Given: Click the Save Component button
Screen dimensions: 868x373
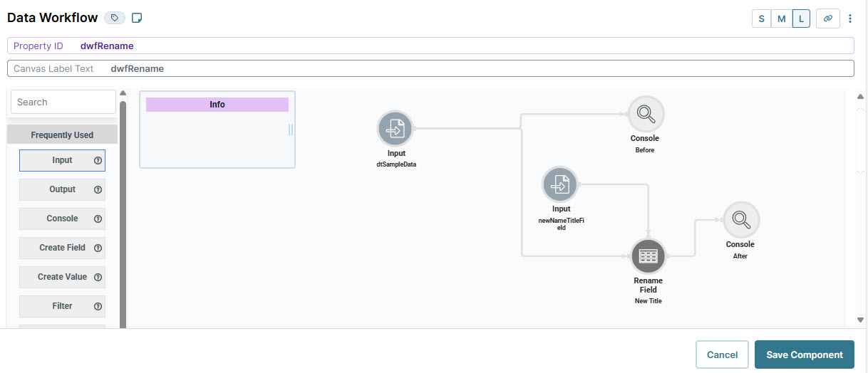Looking at the screenshot, I should (804, 354).
